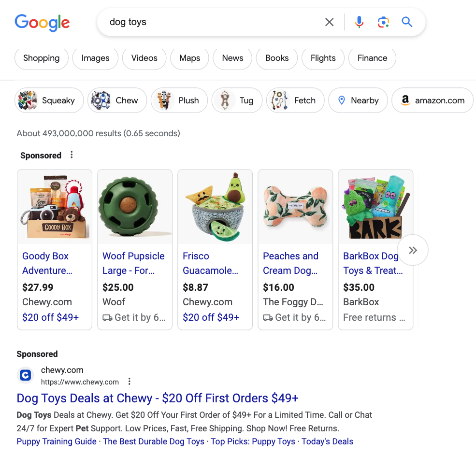Click the search magnifier icon
This screenshot has width=476, height=455.
point(407,22)
